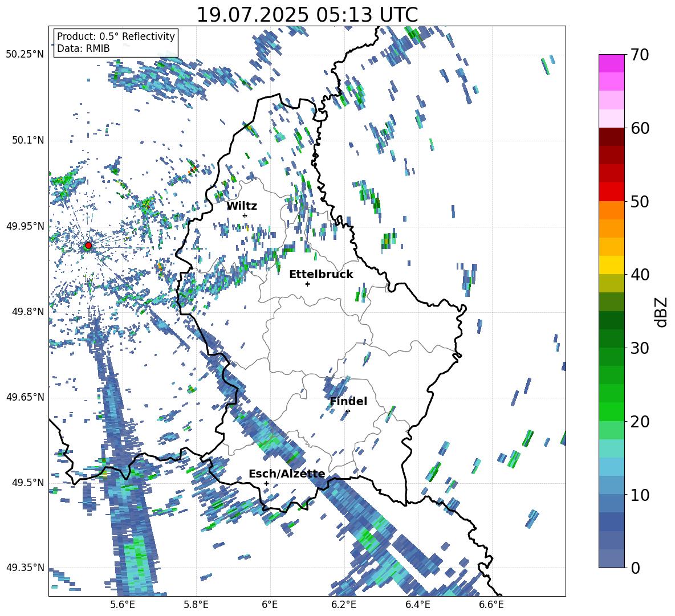The image size is (675, 616).
Task: Click the 49.5°N latitude label
Action: click(x=28, y=482)
